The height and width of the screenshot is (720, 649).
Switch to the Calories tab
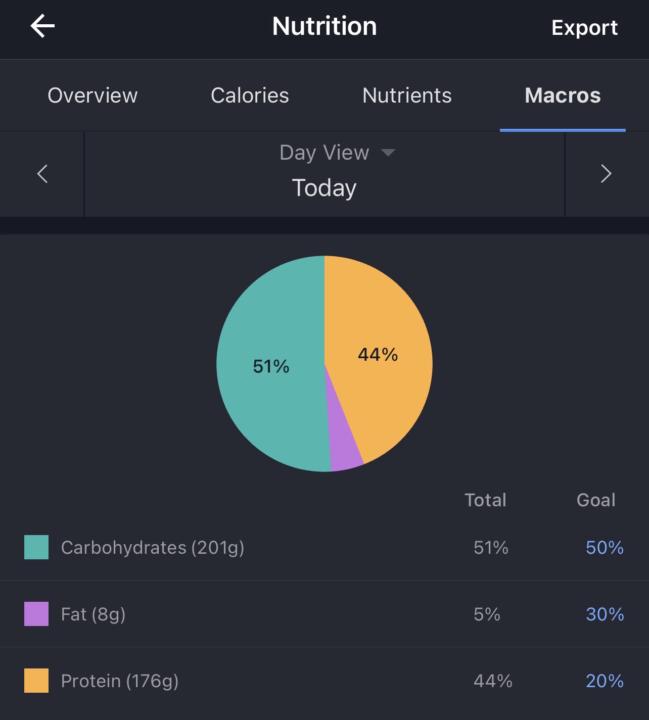pos(250,96)
